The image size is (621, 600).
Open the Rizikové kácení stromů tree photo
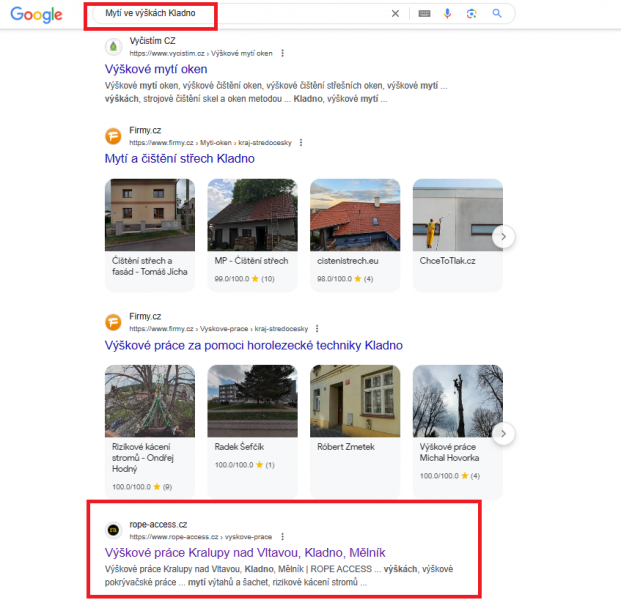point(150,401)
